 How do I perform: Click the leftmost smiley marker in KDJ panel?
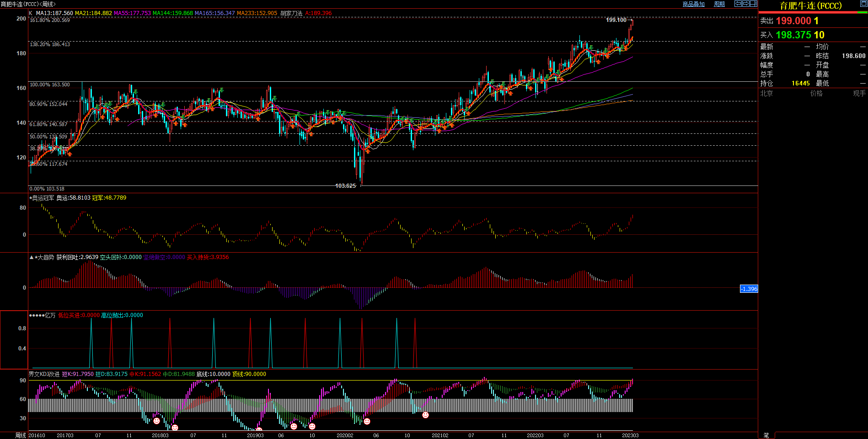pos(156,420)
